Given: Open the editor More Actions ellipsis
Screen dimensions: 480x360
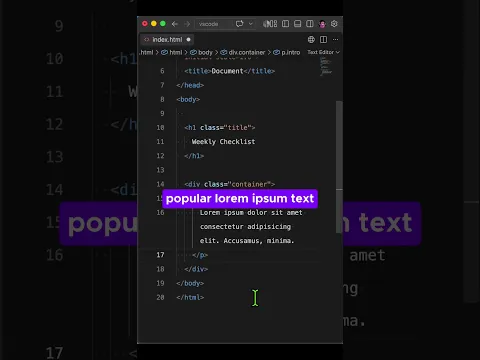Looking at the screenshot, I should point(335,40).
